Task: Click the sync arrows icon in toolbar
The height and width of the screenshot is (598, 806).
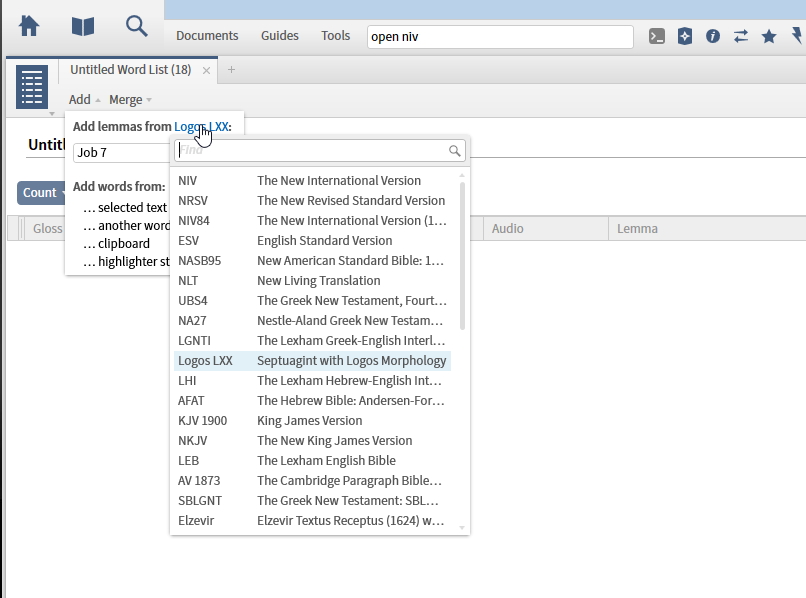Action: coord(741,36)
